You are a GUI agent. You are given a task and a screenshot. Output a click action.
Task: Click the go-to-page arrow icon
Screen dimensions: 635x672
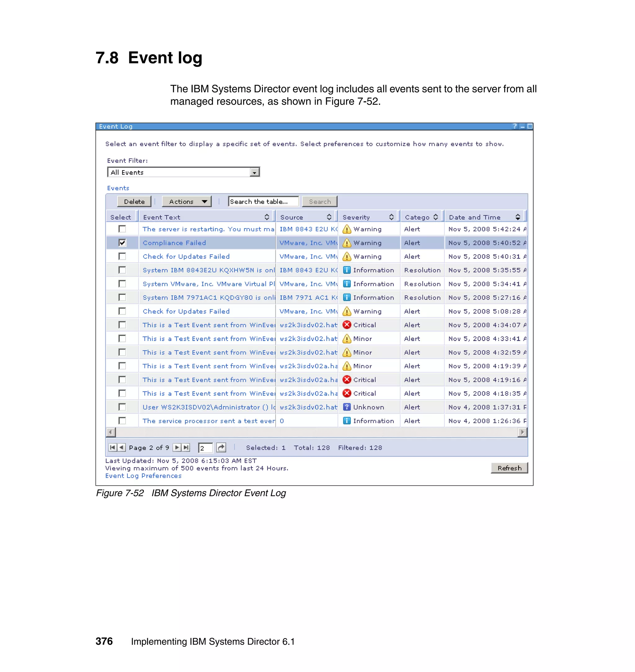[221, 447]
